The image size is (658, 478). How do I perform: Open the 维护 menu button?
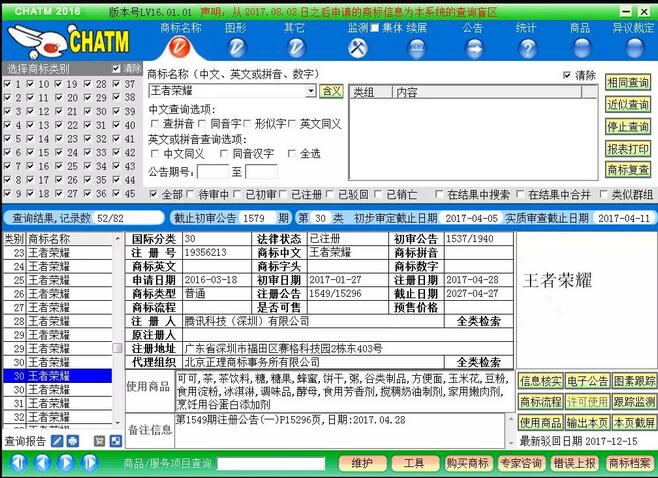pyautogui.click(x=362, y=463)
